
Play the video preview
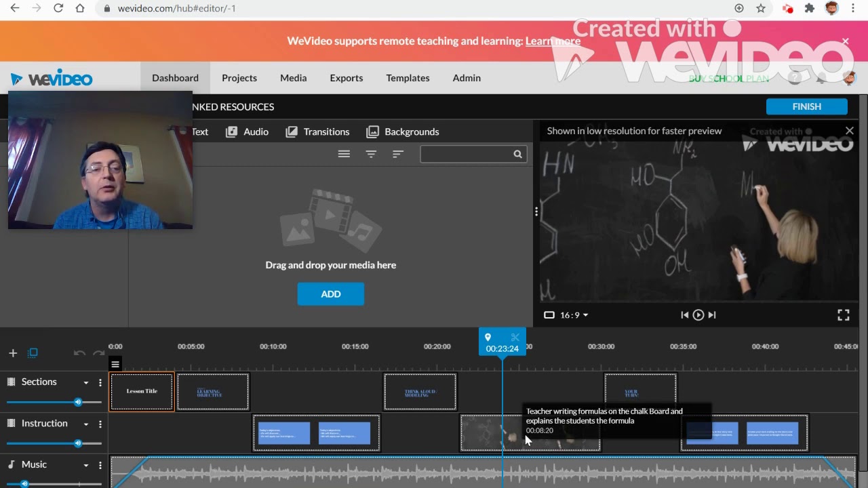point(698,315)
